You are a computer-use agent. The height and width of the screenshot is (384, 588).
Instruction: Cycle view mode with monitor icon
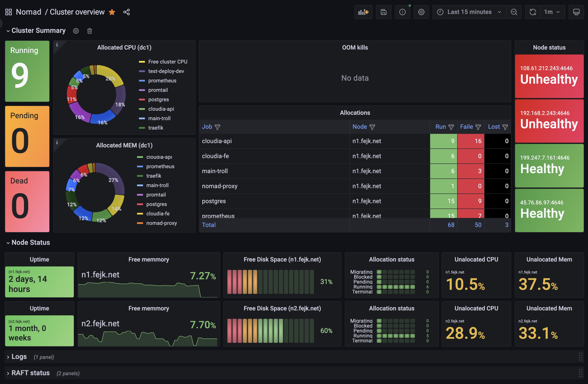pos(576,12)
